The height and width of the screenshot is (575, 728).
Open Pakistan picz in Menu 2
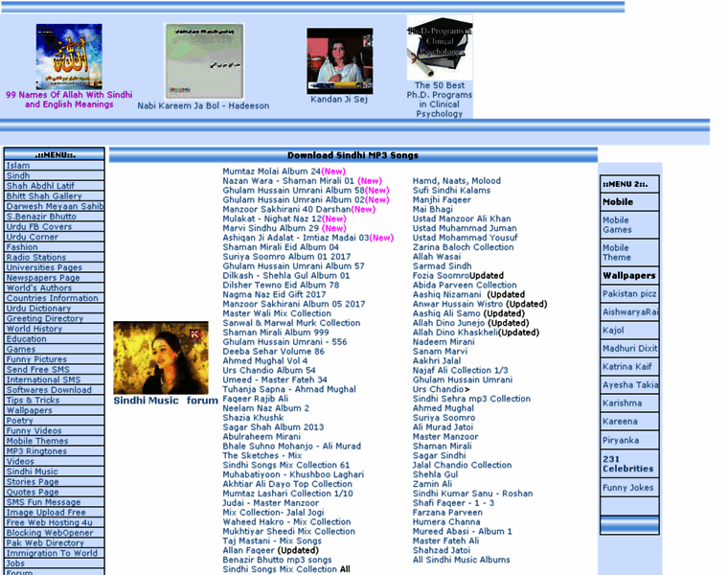click(x=629, y=294)
